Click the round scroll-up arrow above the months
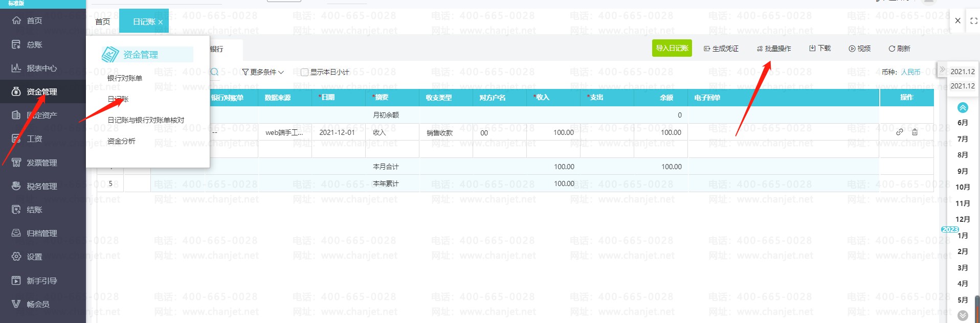The height and width of the screenshot is (323, 980). coord(962,107)
